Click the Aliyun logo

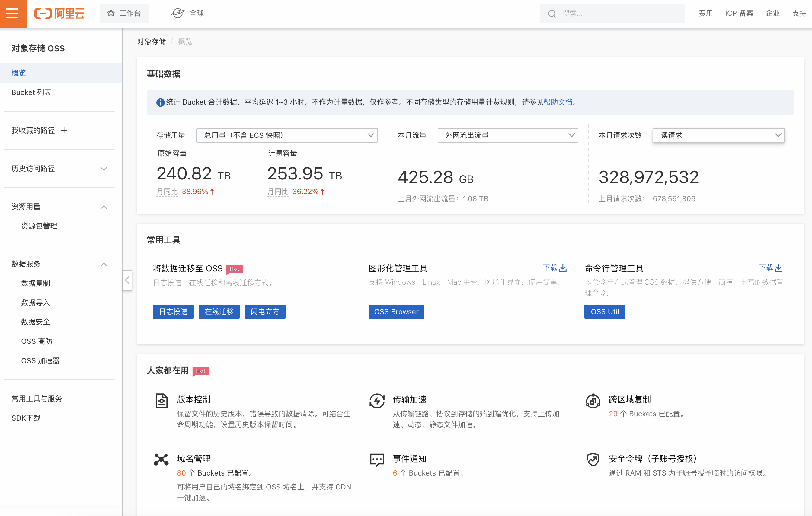click(x=59, y=14)
